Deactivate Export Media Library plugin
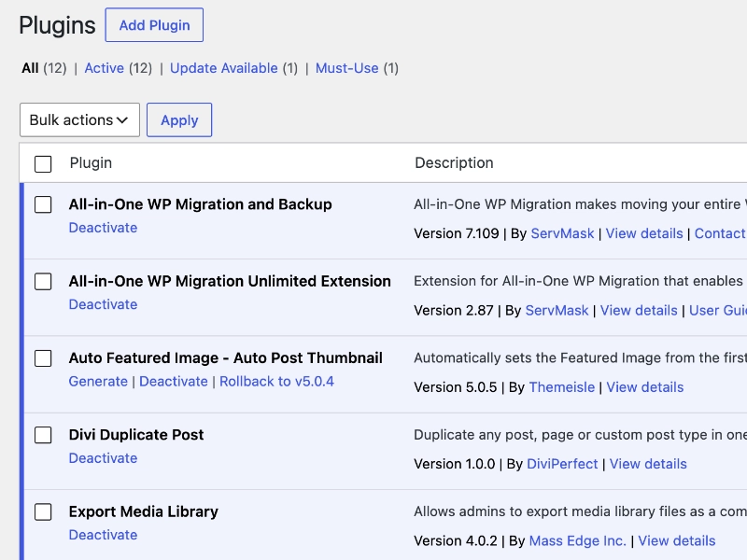The image size is (747, 560). pos(103,535)
